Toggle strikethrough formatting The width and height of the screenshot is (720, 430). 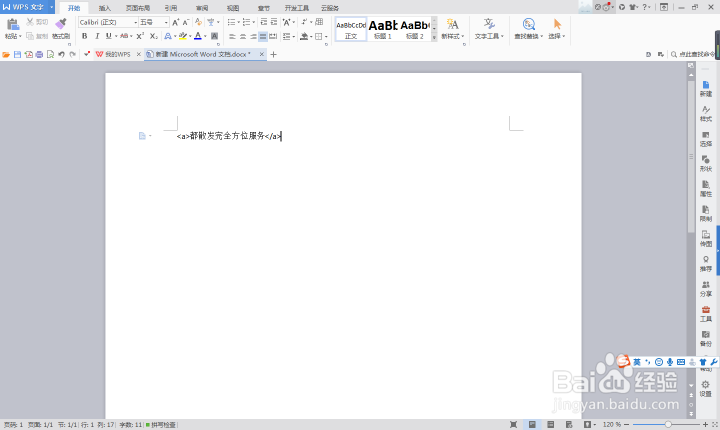coord(124,36)
